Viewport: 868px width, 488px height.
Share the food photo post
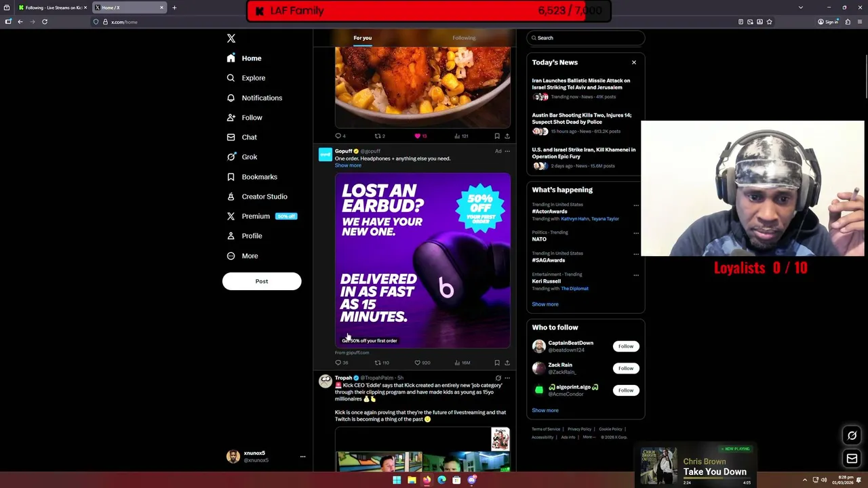click(507, 136)
